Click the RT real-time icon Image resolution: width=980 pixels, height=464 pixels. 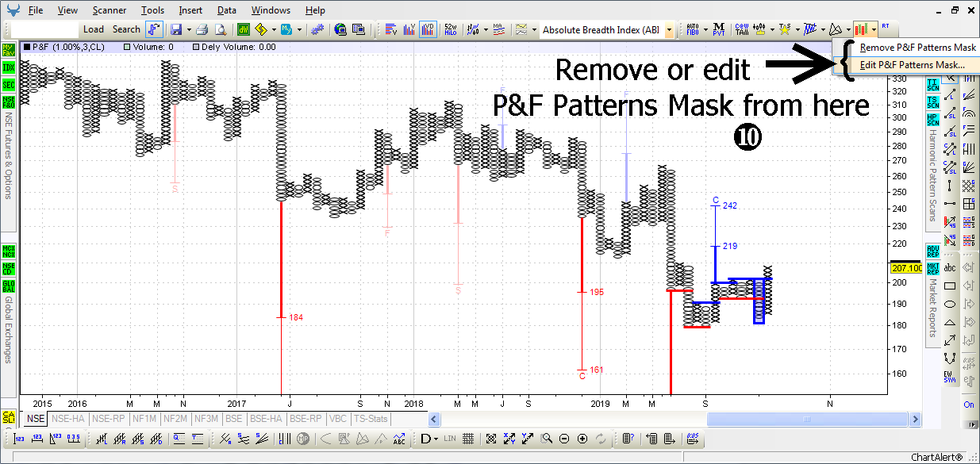click(x=885, y=26)
